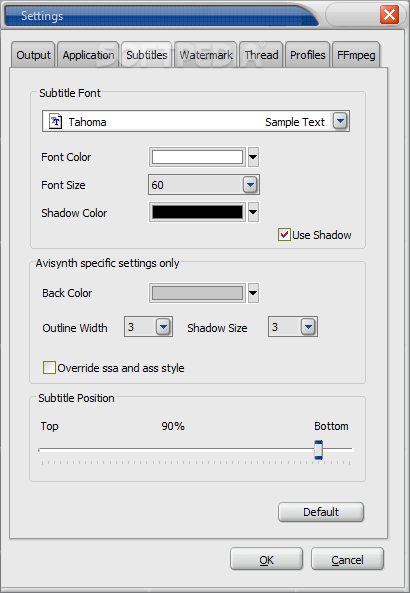410x593 pixels.
Task: Switch to the Output tab
Action: [x=33, y=55]
